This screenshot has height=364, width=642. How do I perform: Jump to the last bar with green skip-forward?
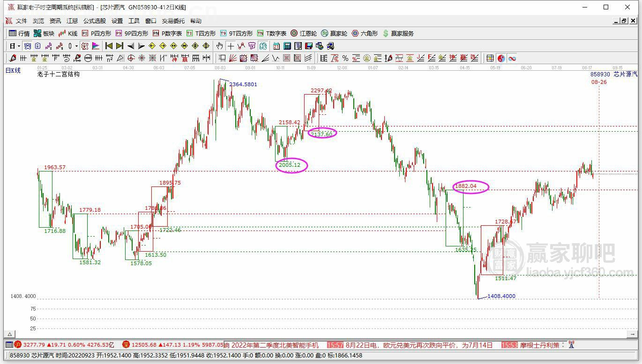click(x=119, y=46)
